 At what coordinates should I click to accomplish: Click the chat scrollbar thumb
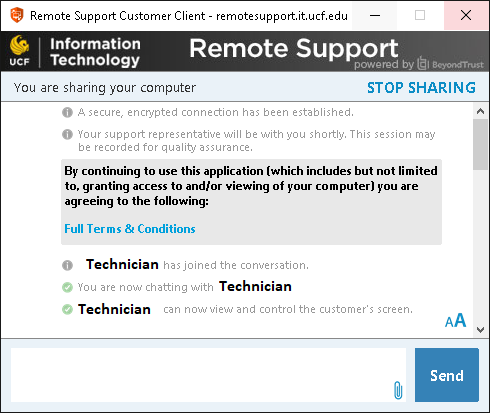(x=480, y=144)
